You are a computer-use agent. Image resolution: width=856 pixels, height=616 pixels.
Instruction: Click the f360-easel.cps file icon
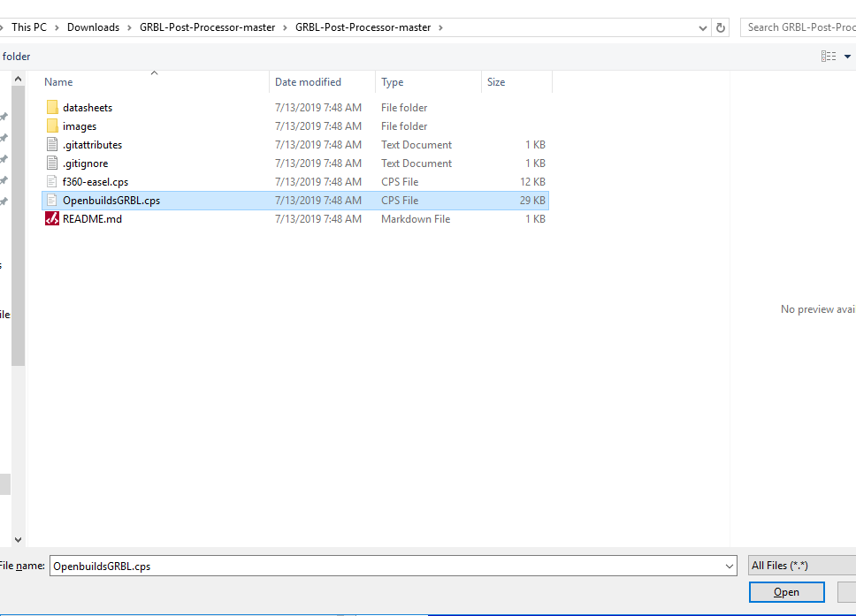click(52, 182)
